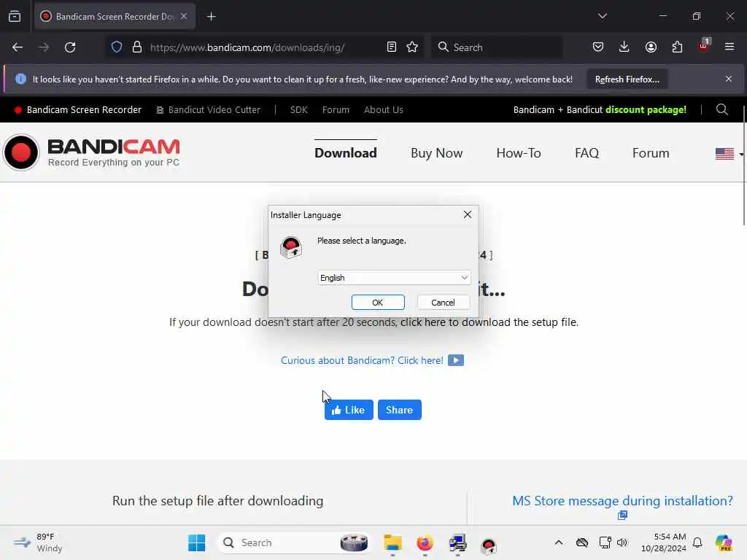Image resolution: width=747 pixels, height=560 pixels.
Task: Expand the English language dropdown in installer
Action: click(x=394, y=278)
